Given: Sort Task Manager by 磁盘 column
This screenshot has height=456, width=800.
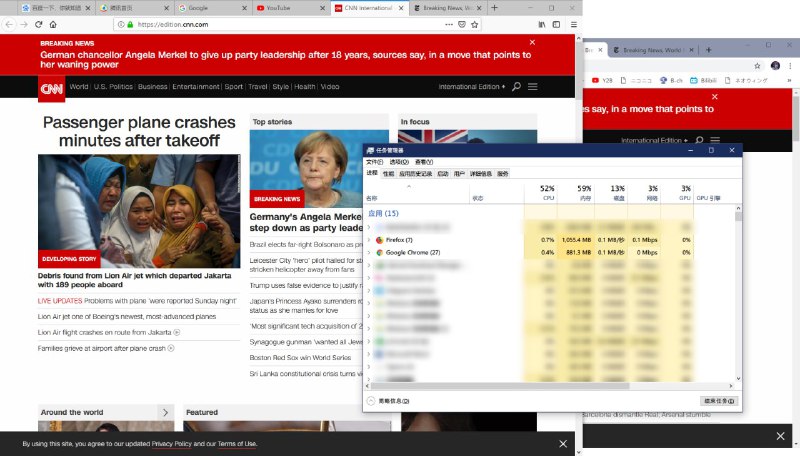Looking at the screenshot, I should click(611, 193).
